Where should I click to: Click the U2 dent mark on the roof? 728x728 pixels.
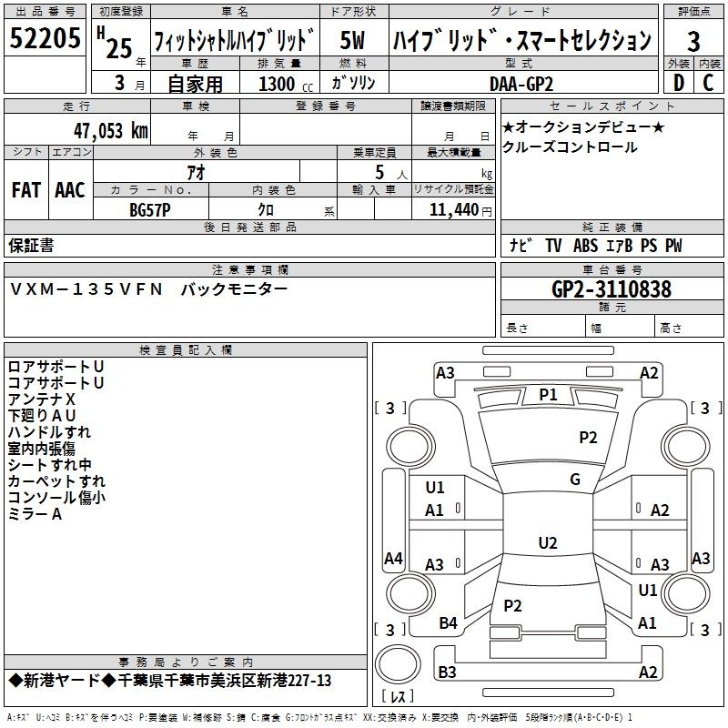pyautogui.click(x=547, y=543)
